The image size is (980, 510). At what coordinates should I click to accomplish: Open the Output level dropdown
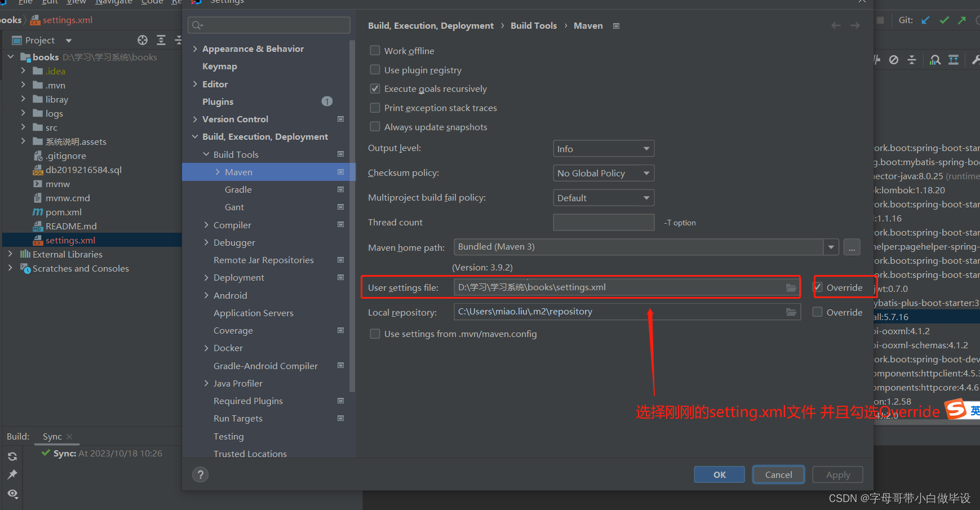(x=604, y=149)
